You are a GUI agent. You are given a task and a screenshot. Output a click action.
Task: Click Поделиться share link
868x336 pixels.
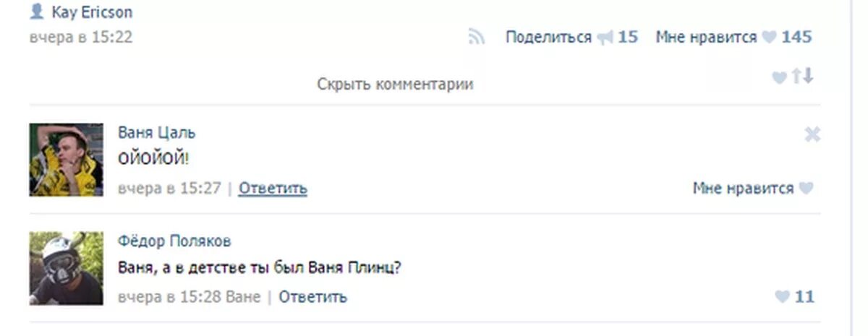[x=548, y=37]
